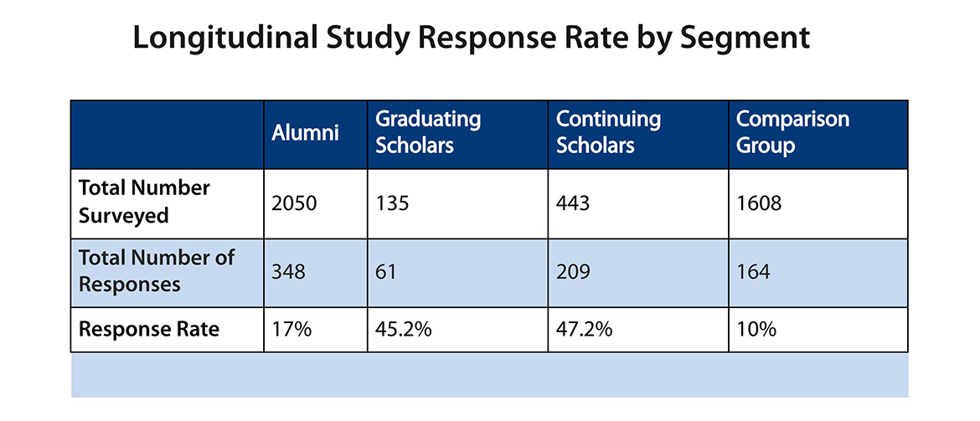Select the Total Number of Responses row label
Viewport: 980px width, 421px height.
[157, 270]
